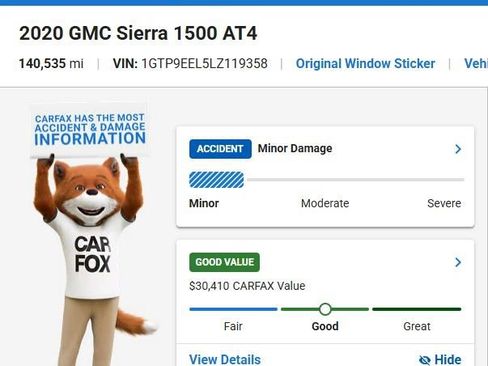Click the $30,410 CARFAX Value text
Image resolution: width=488 pixels, height=366 pixels.
coord(247,286)
